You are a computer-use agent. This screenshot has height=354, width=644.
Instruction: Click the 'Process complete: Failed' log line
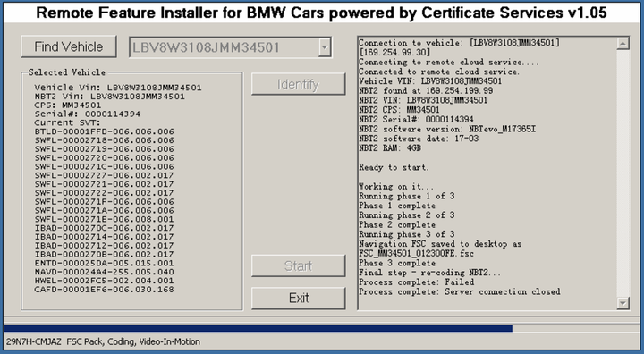[x=417, y=282]
